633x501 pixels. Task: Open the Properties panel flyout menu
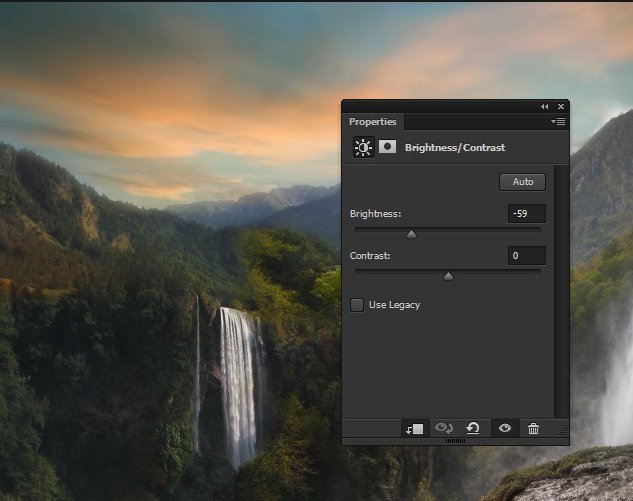pyautogui.click(x=559, y=122)
